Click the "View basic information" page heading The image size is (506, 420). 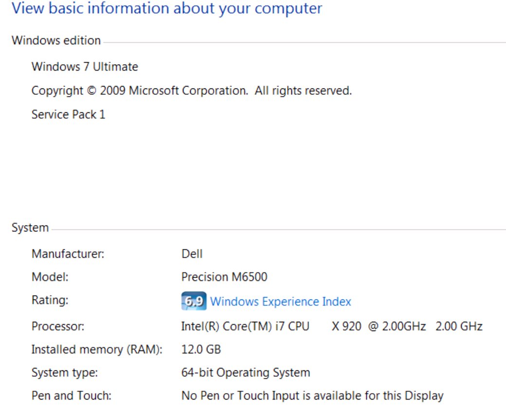point(166,9)
